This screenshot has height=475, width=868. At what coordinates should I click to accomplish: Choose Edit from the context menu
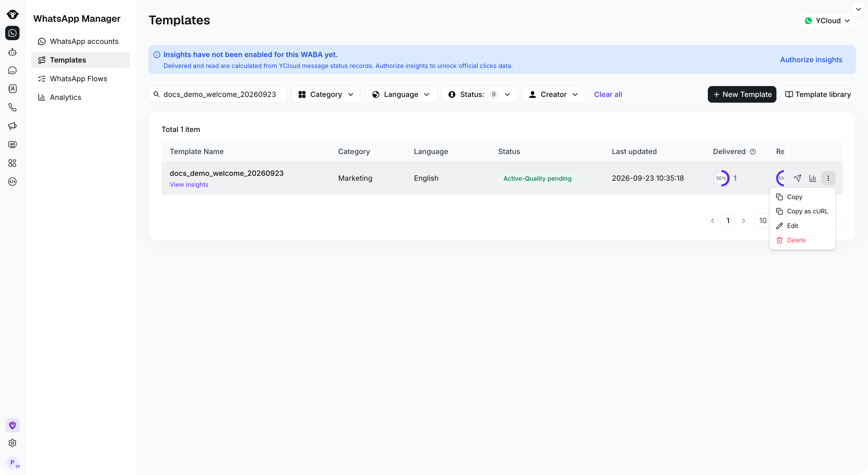(x=802, y=226)
